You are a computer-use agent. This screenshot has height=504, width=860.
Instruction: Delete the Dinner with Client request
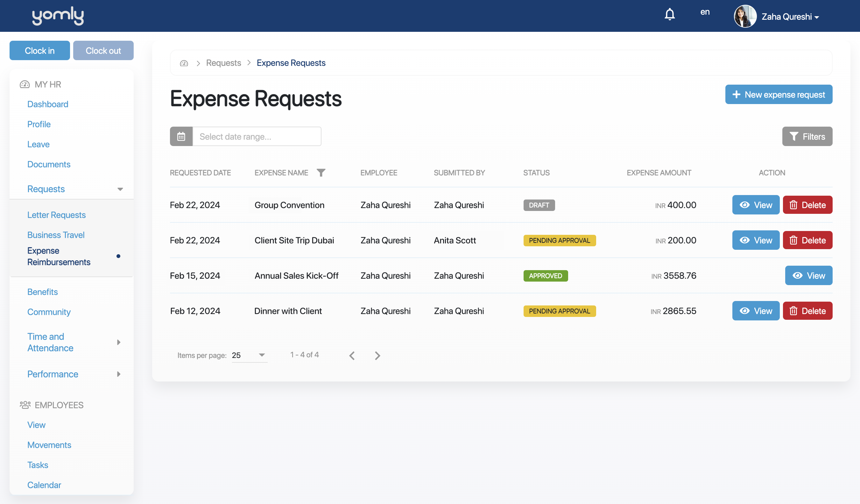[x=807, y=311]
